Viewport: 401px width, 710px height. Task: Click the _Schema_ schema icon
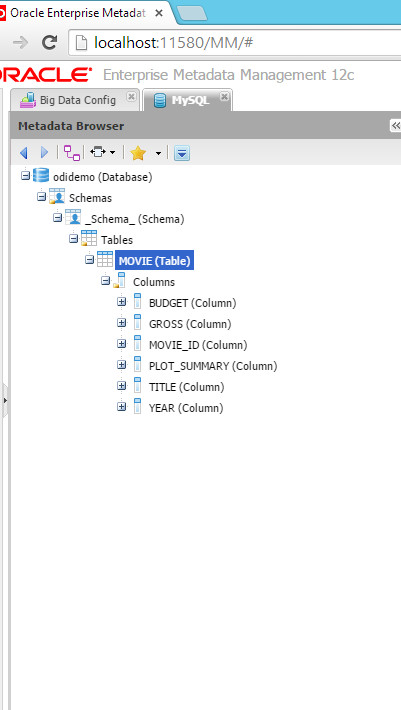coord(73,217)
